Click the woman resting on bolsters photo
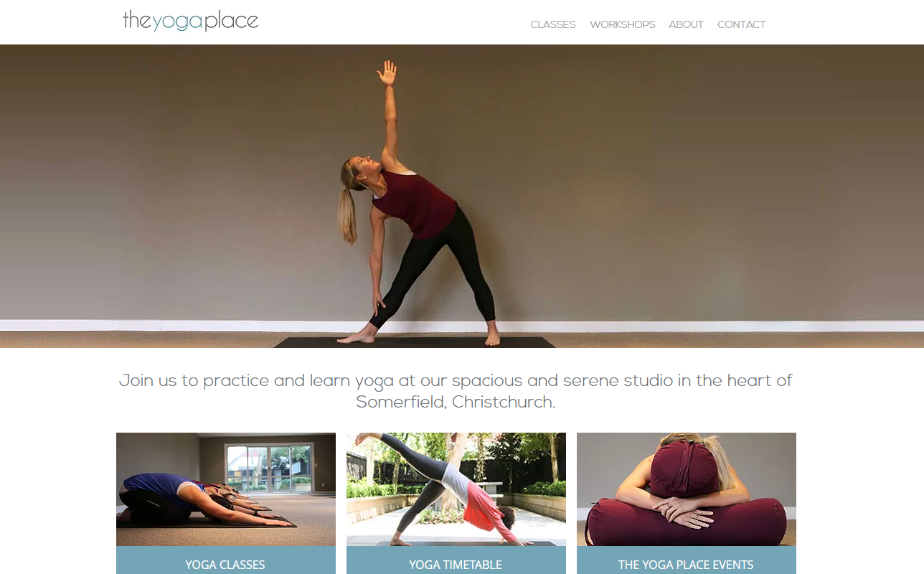Screen dimensions: 924x574 click(687, 489)
